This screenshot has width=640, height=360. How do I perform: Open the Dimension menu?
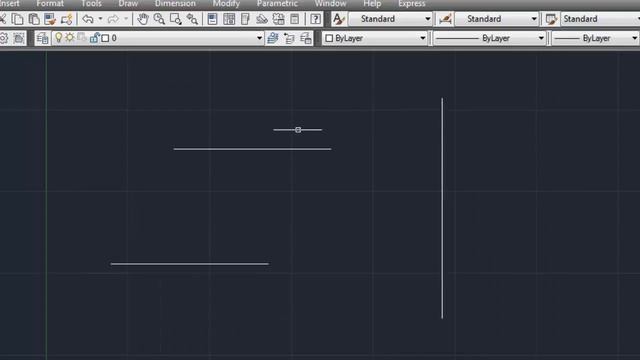[175, 4]
